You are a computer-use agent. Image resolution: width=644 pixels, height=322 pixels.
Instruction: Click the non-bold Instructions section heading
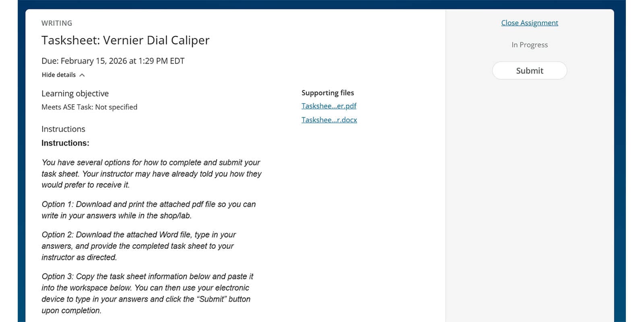coord(63,129)
